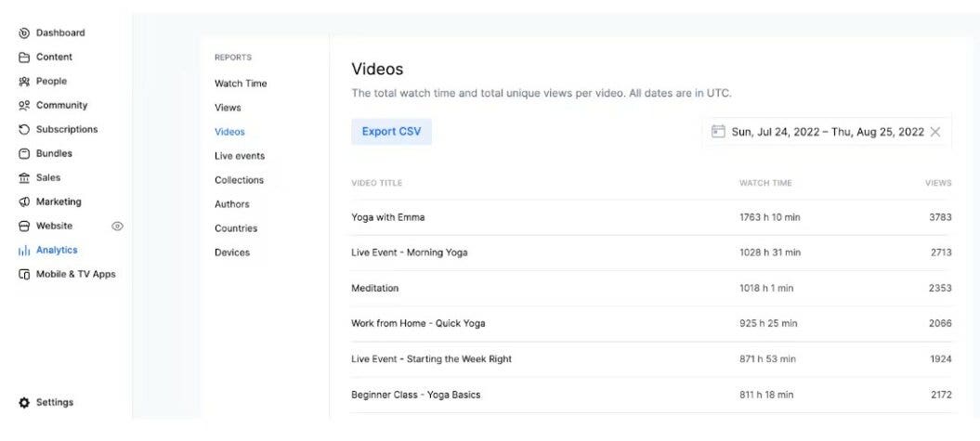
Task: Click watch time 871 h 53 min
Action: click(767, 358)
